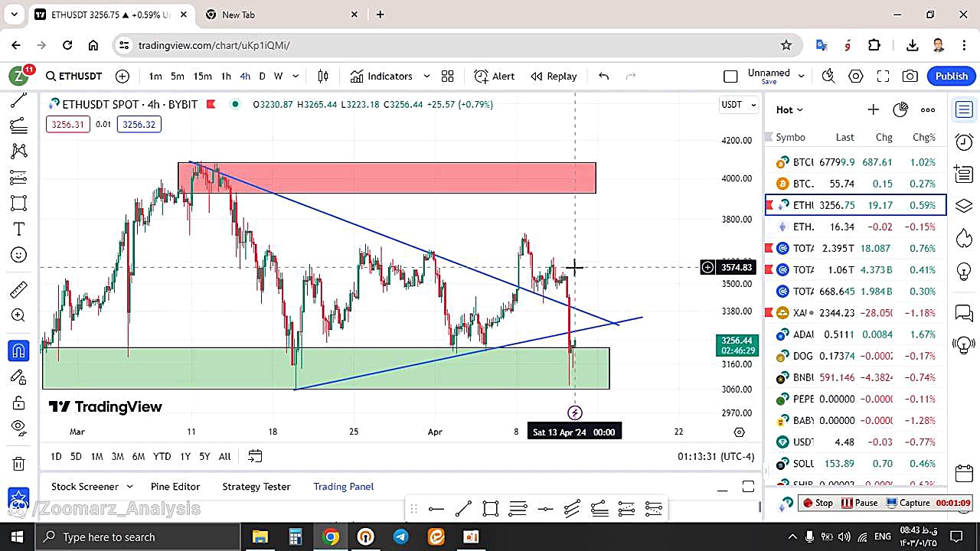Open the prediction and measurement tools
Screen dimensions: 980x551
pos(19,178)
